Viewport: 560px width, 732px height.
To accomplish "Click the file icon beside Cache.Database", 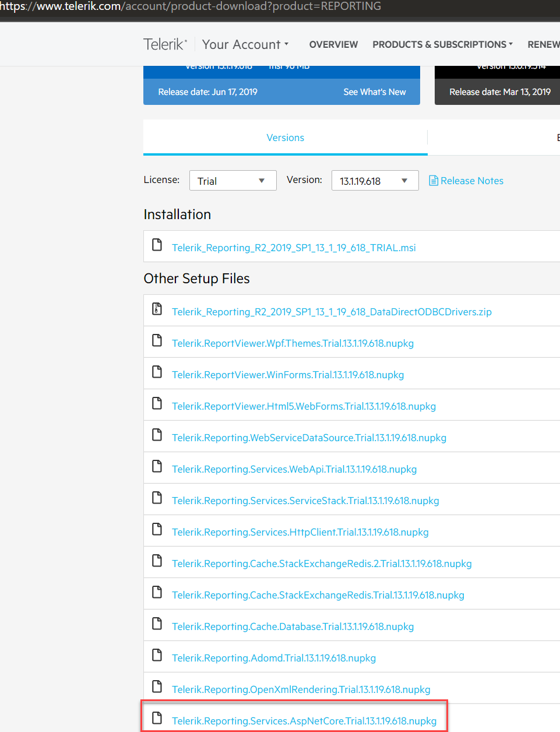I will tap(157, 624).
